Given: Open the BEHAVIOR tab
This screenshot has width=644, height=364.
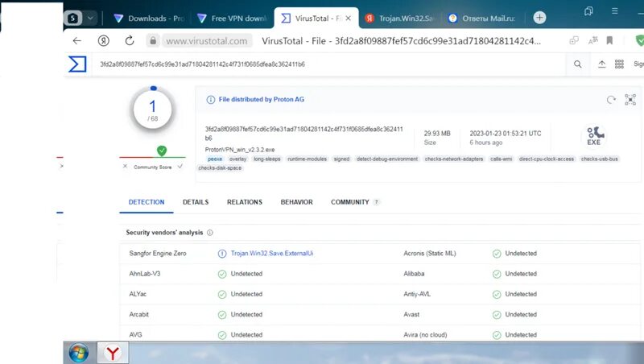Looking at the screenshot, I should coord(296,202).
